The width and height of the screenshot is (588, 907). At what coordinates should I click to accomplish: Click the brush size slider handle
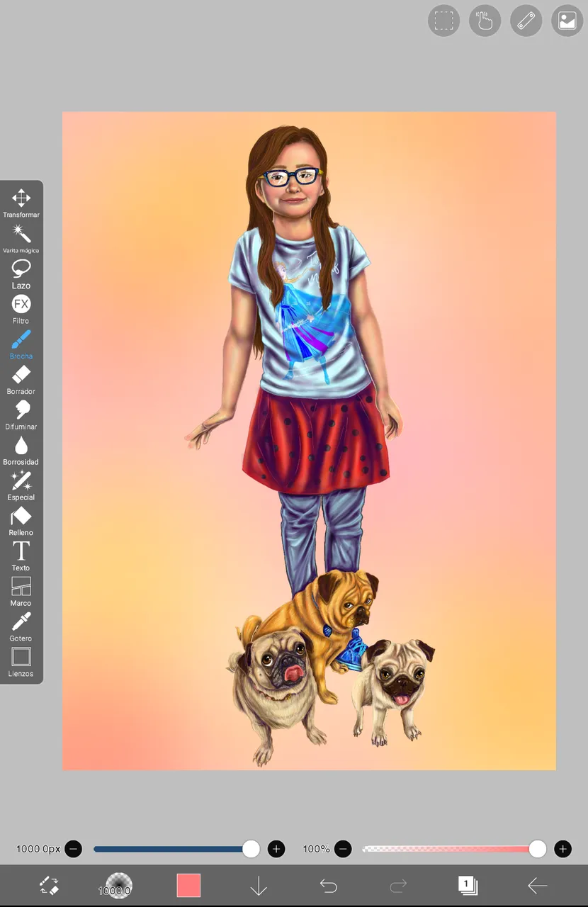pyautogui.click(x=251, y=849)
